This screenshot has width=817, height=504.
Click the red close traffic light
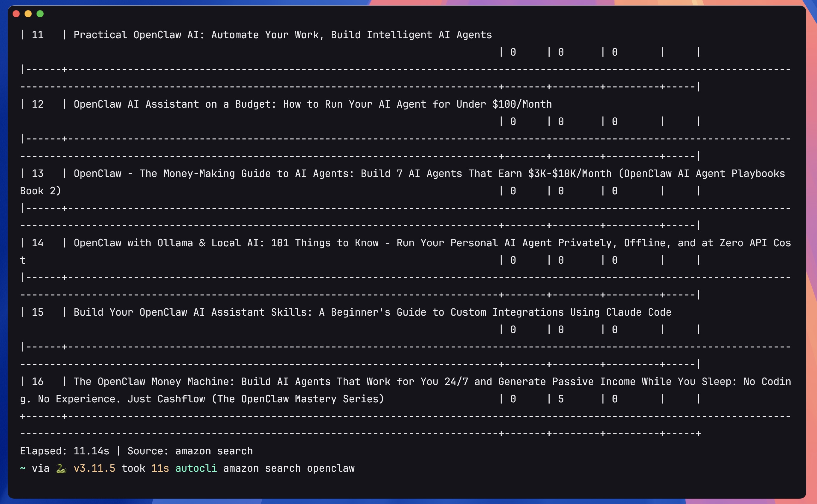[x=16, y=14]
